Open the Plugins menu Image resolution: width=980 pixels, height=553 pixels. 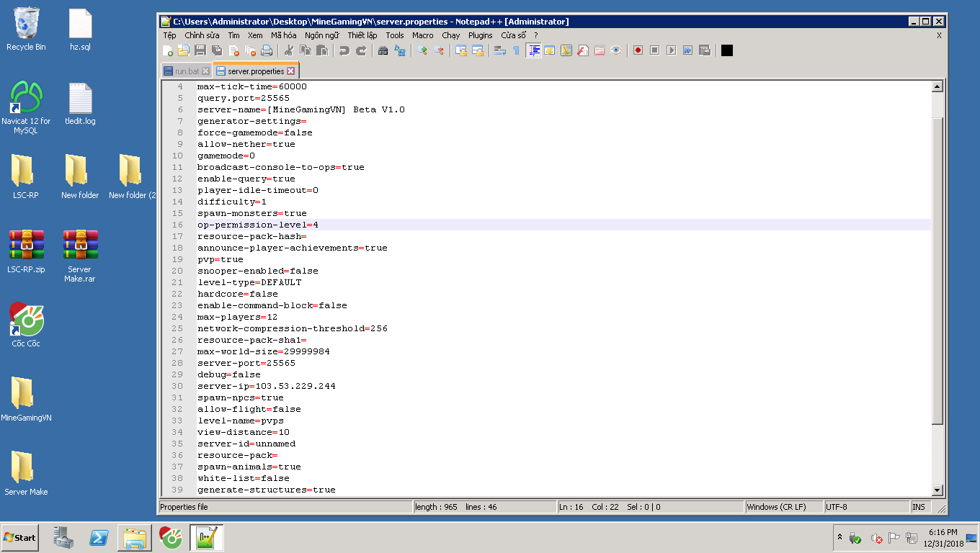[x=481, y=35]
